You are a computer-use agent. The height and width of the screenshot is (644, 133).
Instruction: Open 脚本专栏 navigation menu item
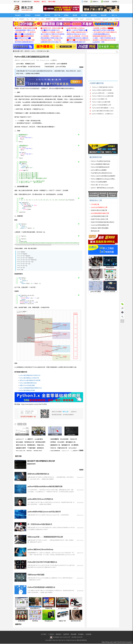click(x=47, y=15)
